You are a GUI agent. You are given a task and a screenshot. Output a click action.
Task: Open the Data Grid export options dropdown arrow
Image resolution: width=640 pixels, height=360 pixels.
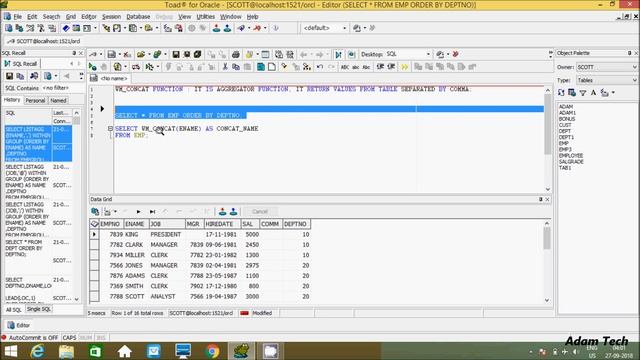(115, 211)
